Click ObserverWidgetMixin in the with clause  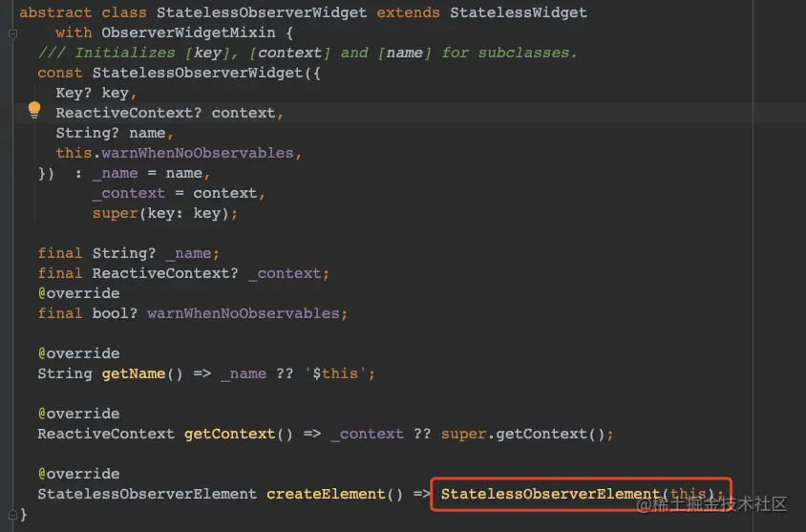188,32
